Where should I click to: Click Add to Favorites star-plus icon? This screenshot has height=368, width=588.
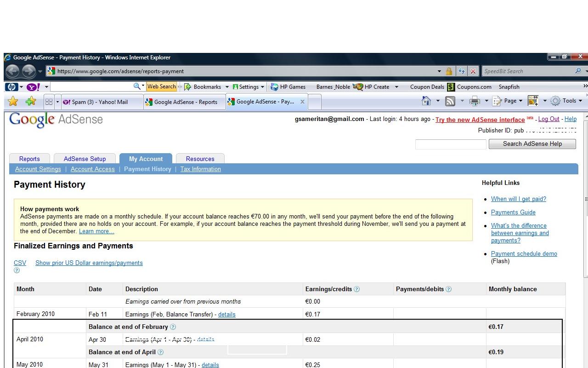click(x=31, y=101)
